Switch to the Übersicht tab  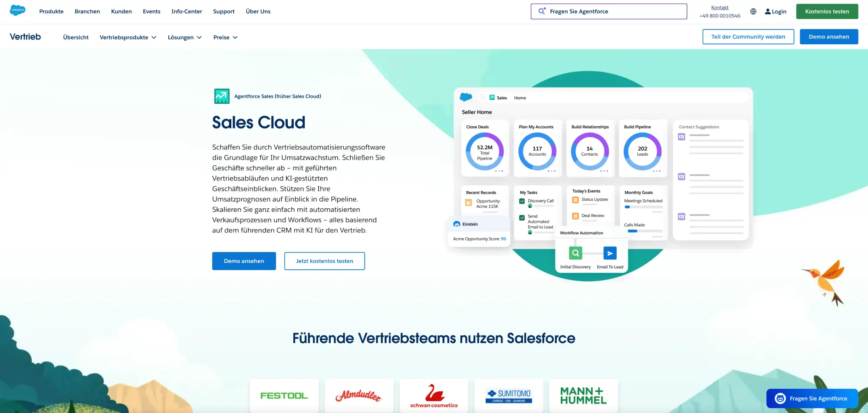point(76,37)
